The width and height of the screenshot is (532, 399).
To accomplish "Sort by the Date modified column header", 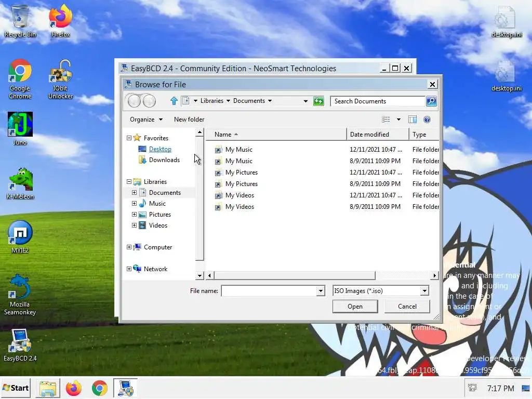I will click(x=378, y=135).
